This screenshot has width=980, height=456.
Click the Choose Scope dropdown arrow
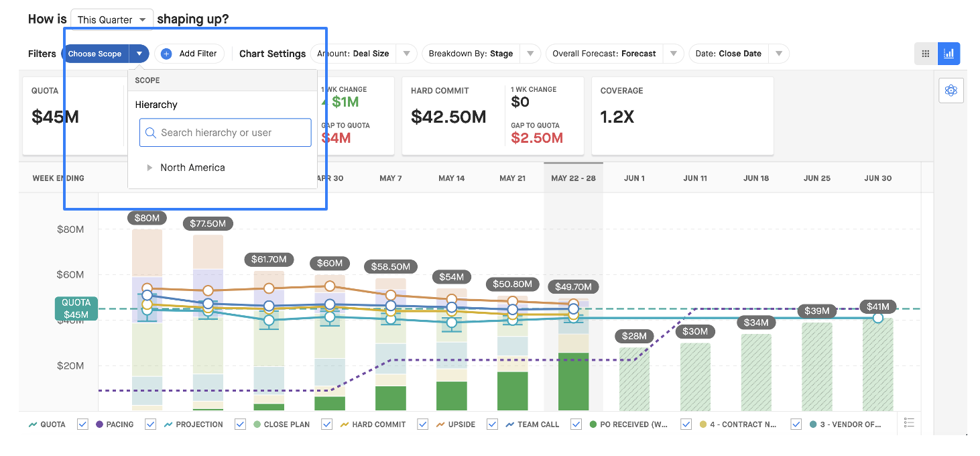(139, 54)
